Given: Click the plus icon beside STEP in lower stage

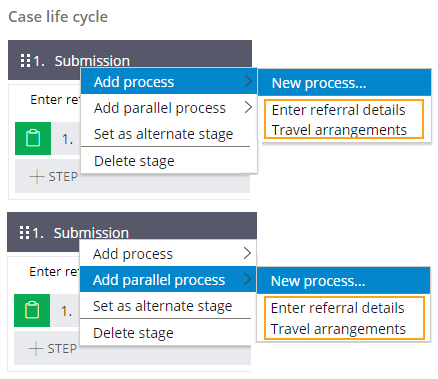Looking at the screenshot, I should (36, 349).
